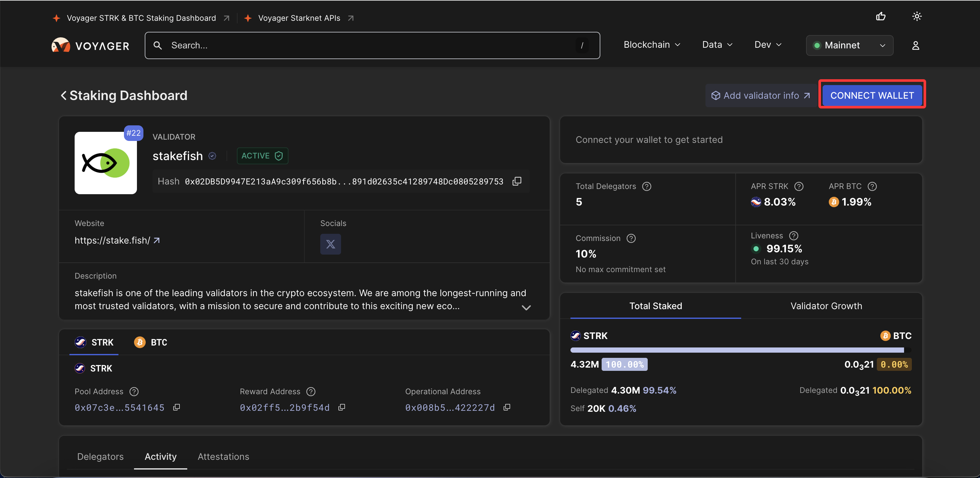Copy the Pool Address
The image size is (980, 478).
(x=177, y=407)
